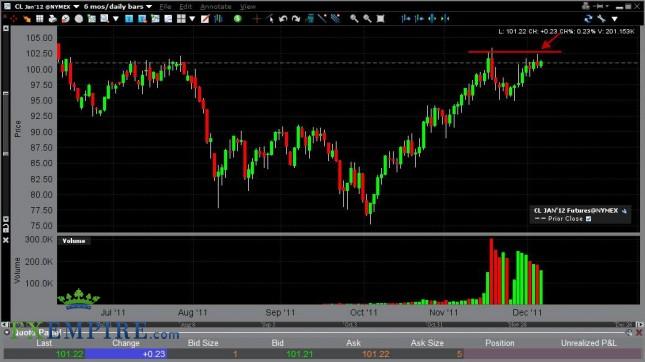645x362 pixels.
Task: Open the File menu
Action: coord(165,7)
